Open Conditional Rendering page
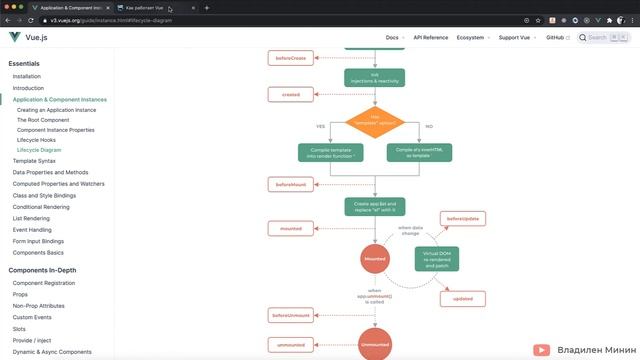Viewport: 640px width, 360px height. (x=41, y=207)
